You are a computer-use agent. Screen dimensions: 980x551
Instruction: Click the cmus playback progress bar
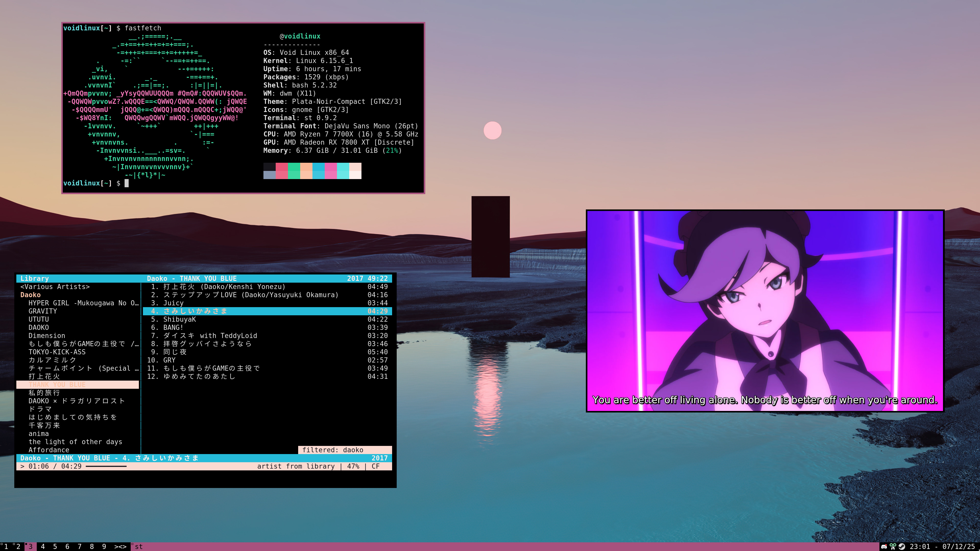pyautogui.click(x=106, y=466)
